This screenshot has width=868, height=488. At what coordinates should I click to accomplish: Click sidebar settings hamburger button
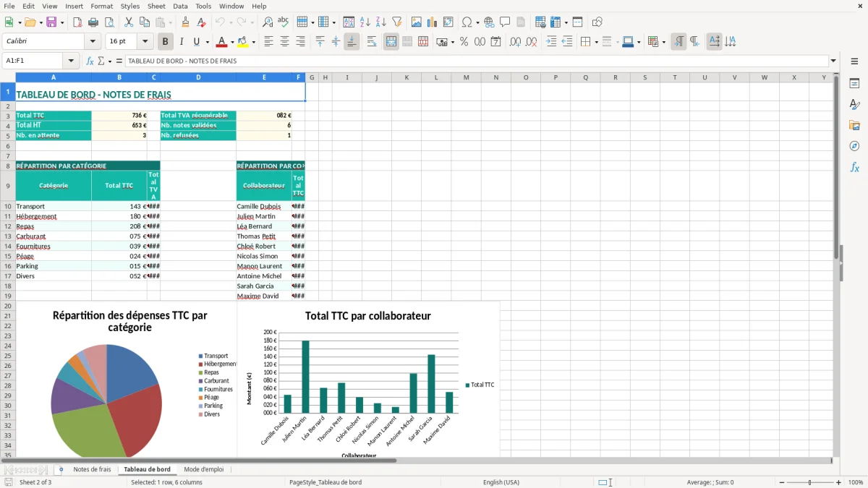[x=854, y=62]
